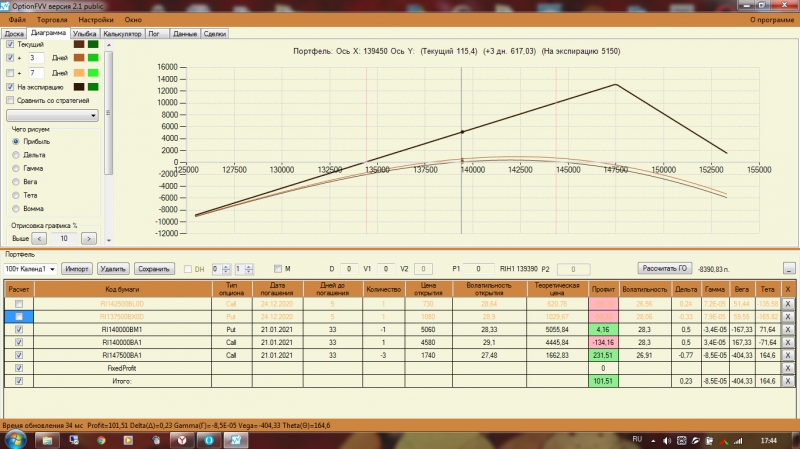Screen dimensions: 800x449
Task: Remove the RI147500BA1 row using its X button
Action: pyautogui.click(x=788, y=355)
